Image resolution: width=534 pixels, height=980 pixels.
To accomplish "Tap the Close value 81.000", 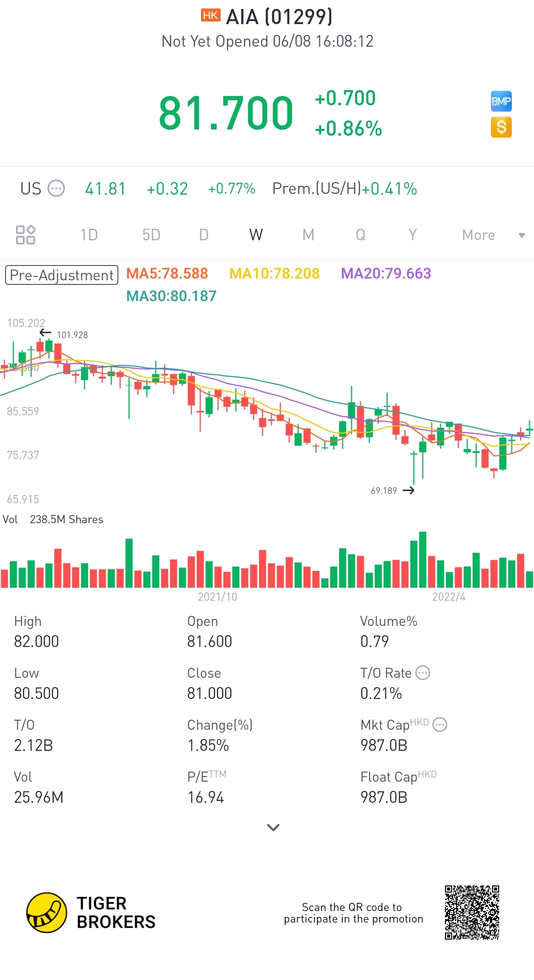I will [x=210, y=693].
